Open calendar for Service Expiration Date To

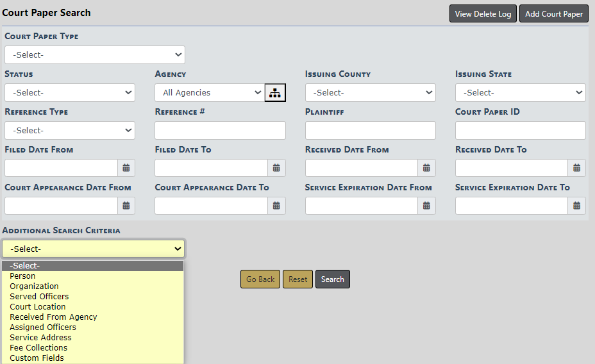click(x=576, y=206)
